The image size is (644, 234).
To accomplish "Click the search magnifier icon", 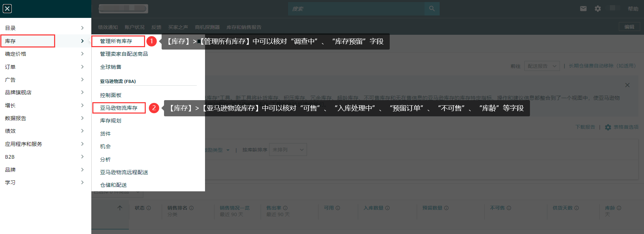I will pyautogui.click(x=432, y=9).
